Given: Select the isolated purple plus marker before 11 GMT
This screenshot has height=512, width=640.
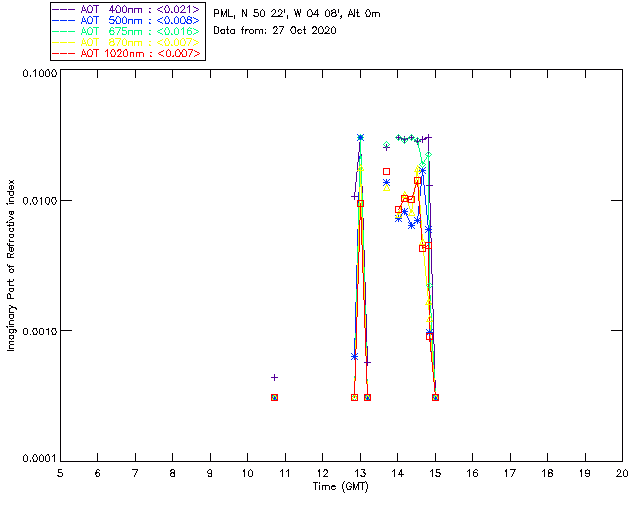Looking at the screenshot, I should [274, 378].
